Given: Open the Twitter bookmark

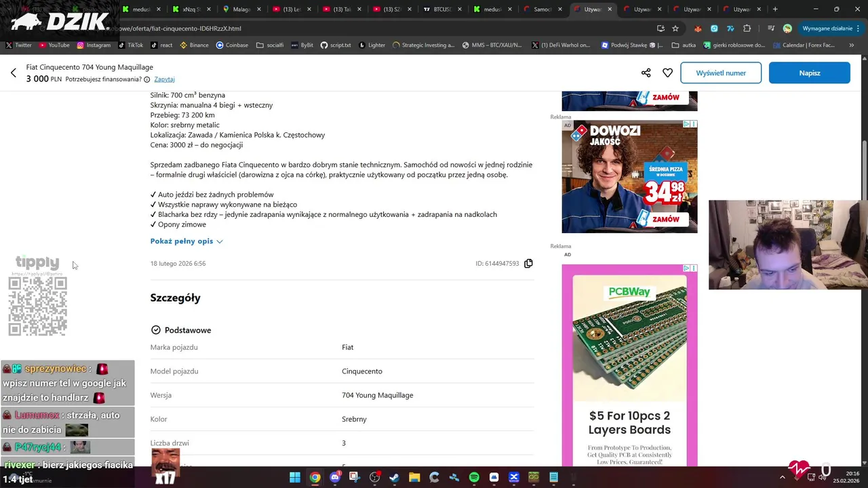Looking at the screenshot, I should click(19, 45).
